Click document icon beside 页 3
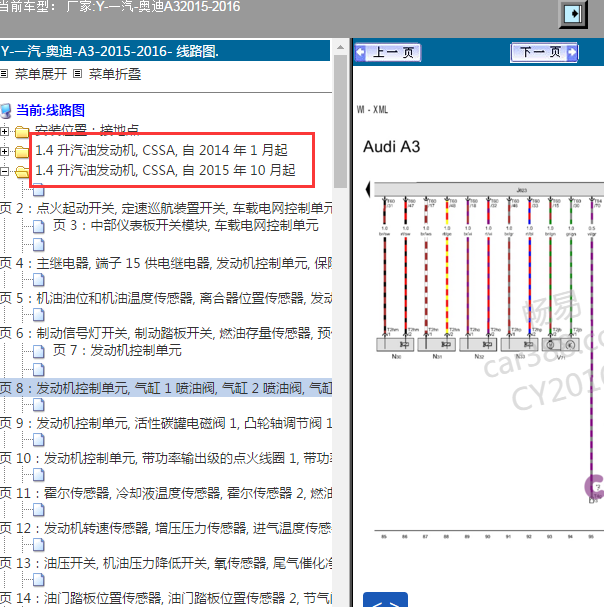The image size is (604, 607). 39,226
